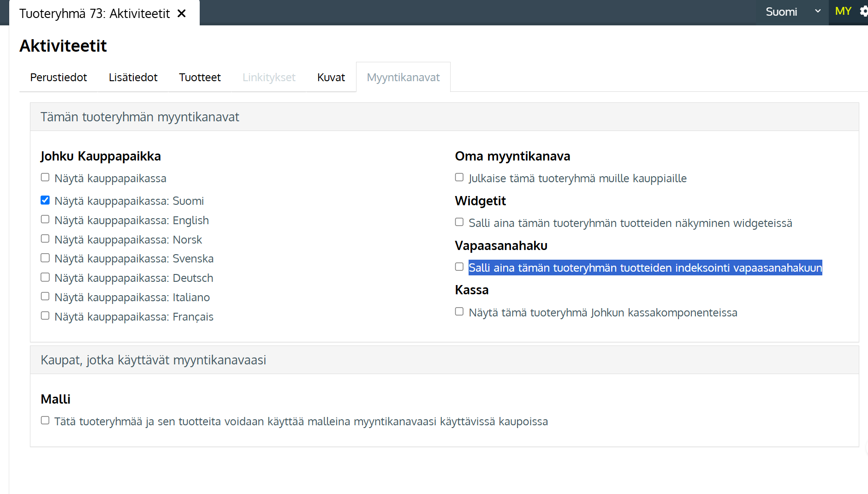Image resolution: width=868 pixels, height=494 pixels.
Task: Check the Malli template checkbox
Action: [45, 421]
